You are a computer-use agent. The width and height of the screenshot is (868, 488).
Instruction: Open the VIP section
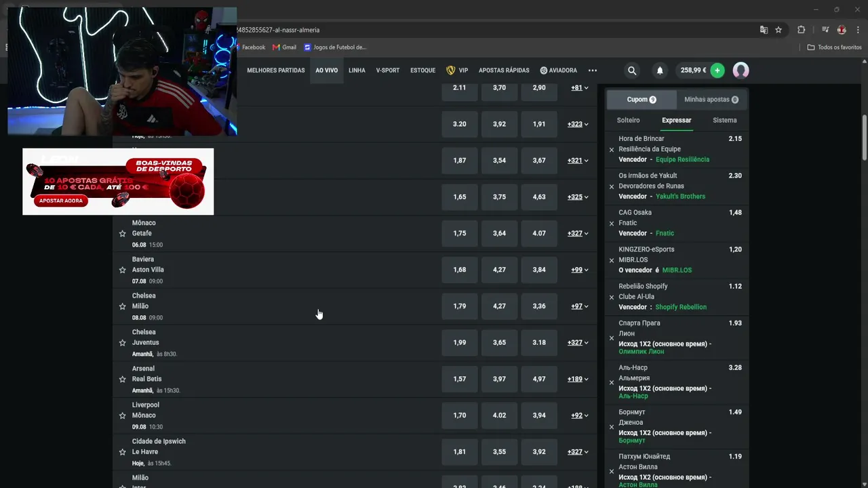click(x=457, y=70)
